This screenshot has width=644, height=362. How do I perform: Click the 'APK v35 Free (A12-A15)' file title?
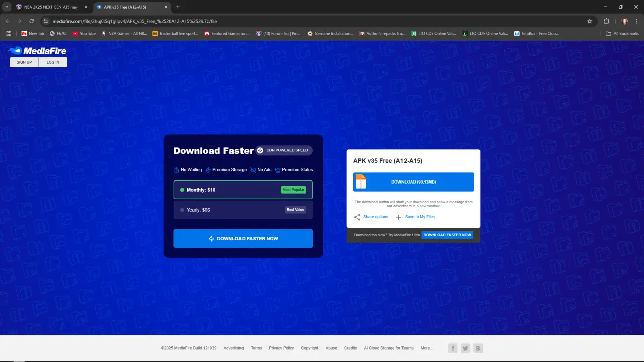coord(387,161)
